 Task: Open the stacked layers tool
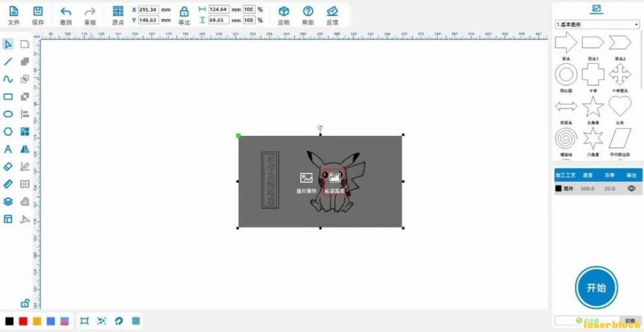(8, 201)
